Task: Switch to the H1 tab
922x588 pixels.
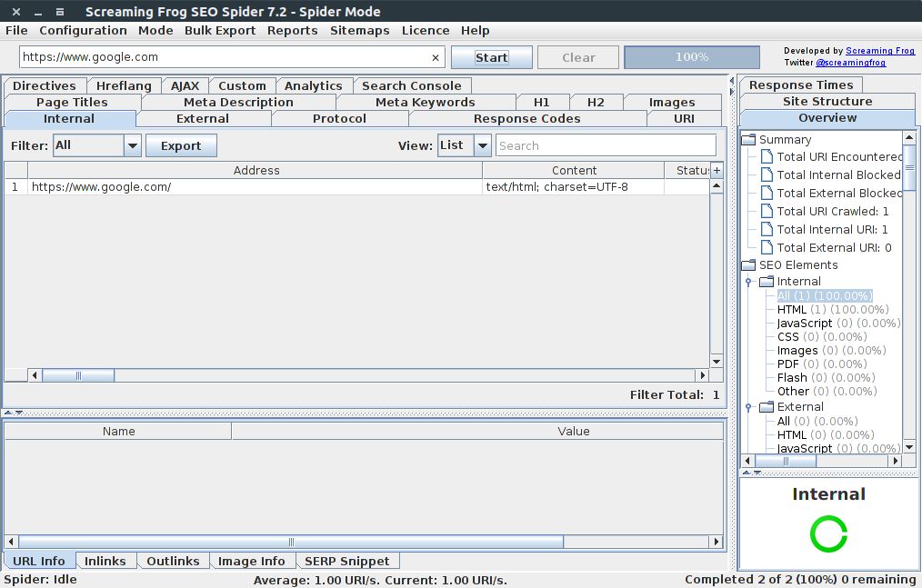Action: [542, 103]
